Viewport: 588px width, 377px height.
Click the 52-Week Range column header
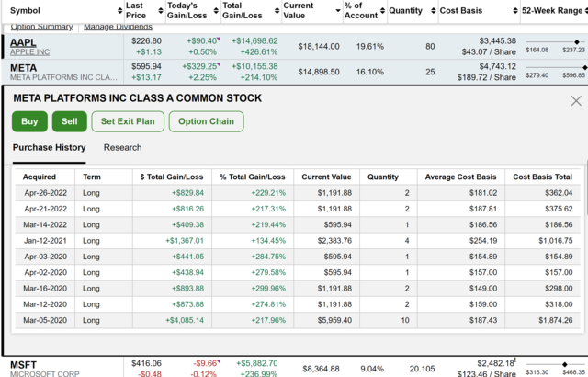552,10
